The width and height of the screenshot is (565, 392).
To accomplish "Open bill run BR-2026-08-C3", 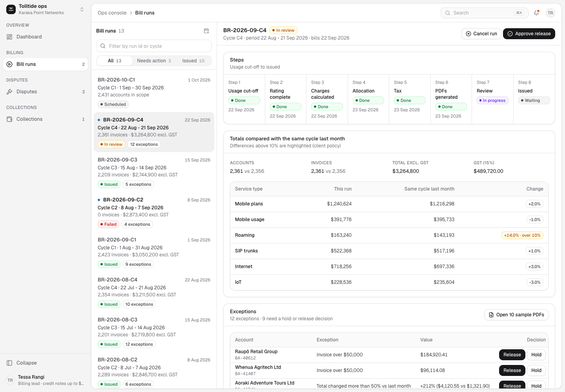I will point(154,332).
